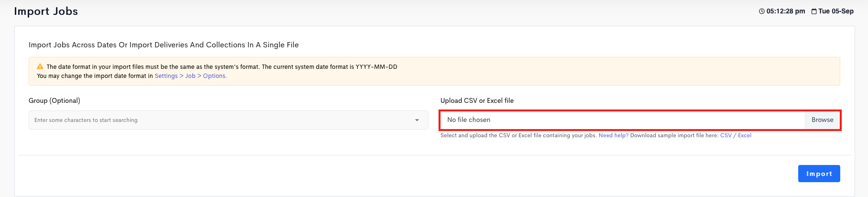The width and height of the screenshot is (868, 197).
Task: Open the Need help? link
Action: point(614,136)
